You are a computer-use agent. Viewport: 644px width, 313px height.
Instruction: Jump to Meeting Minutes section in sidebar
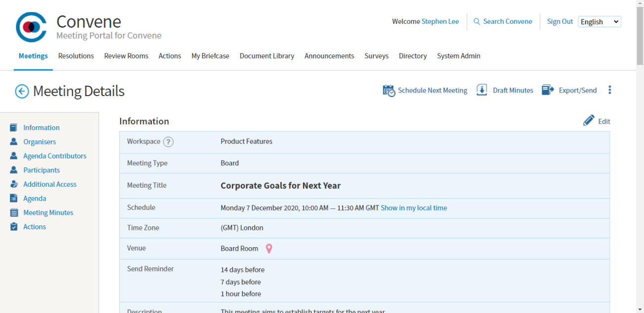[48, 213]
